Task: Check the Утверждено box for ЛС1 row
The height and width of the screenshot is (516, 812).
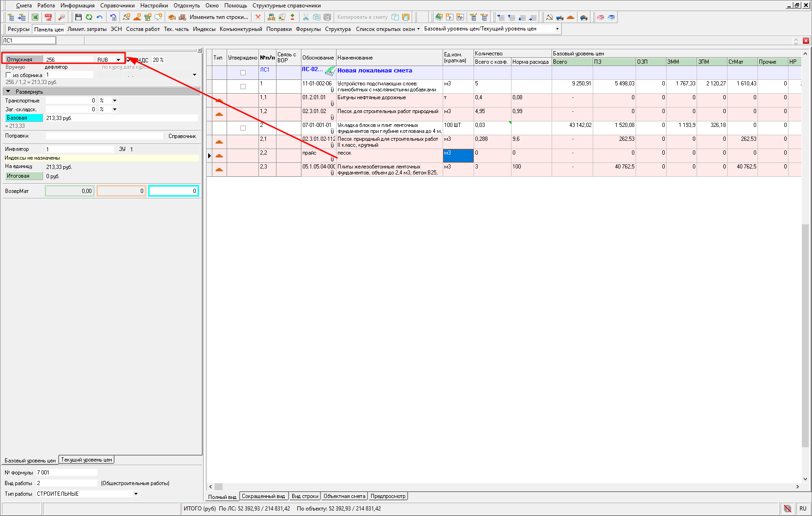Action: click(x=243, y=72)
